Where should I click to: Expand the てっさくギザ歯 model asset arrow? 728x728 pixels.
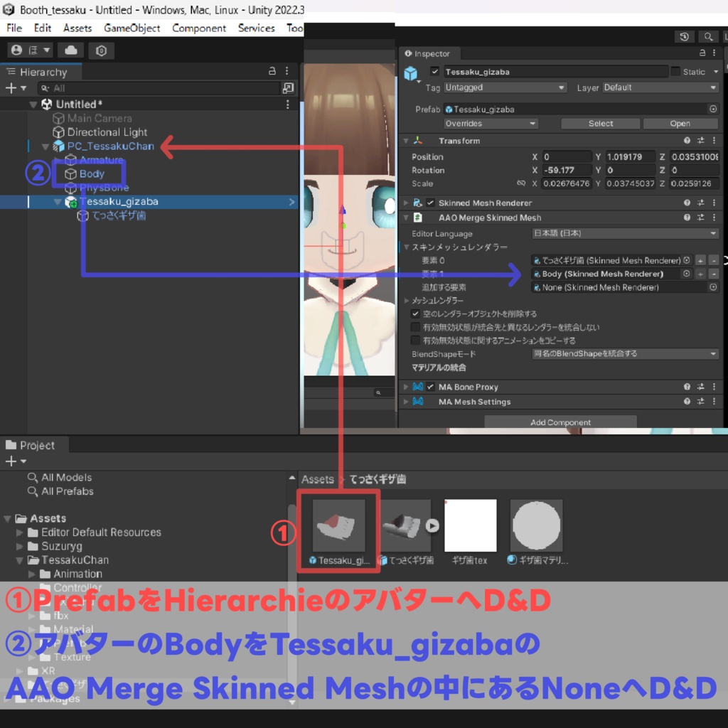point(432,525)
